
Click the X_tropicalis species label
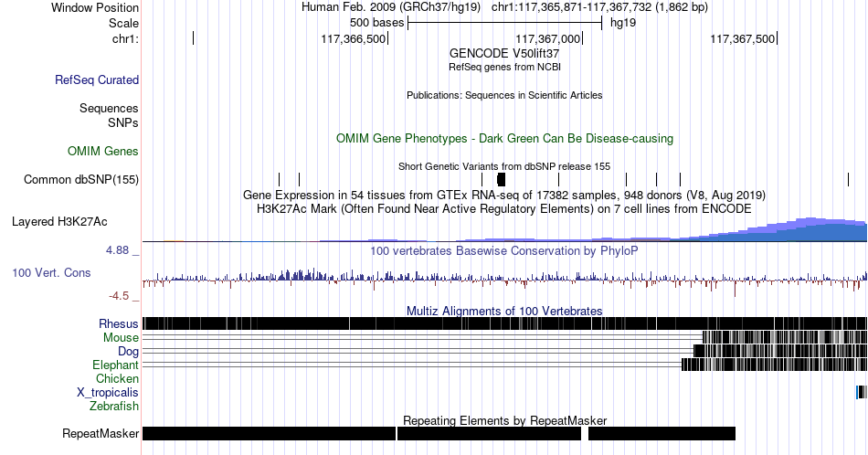point(108,393)
